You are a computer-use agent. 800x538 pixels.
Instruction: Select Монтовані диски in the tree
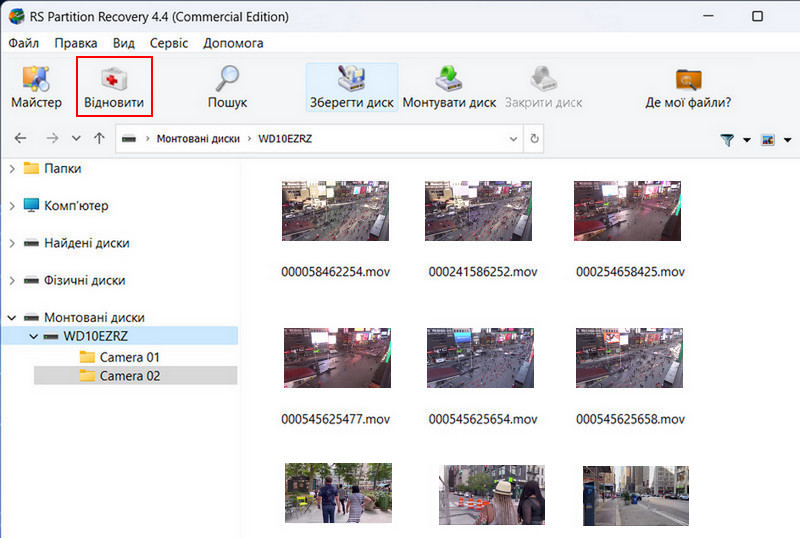coord(94,317)
